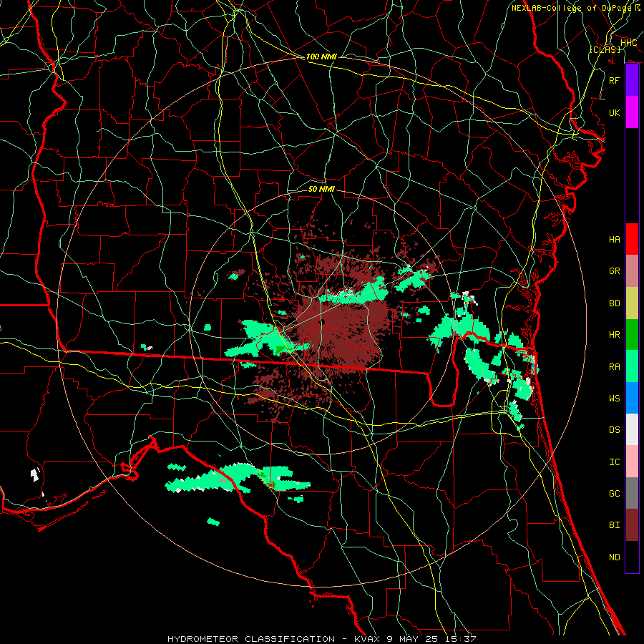The height and width of the screenshot is (644, 644).
Task: Click the HA legend label
Action: click(614, 239)
